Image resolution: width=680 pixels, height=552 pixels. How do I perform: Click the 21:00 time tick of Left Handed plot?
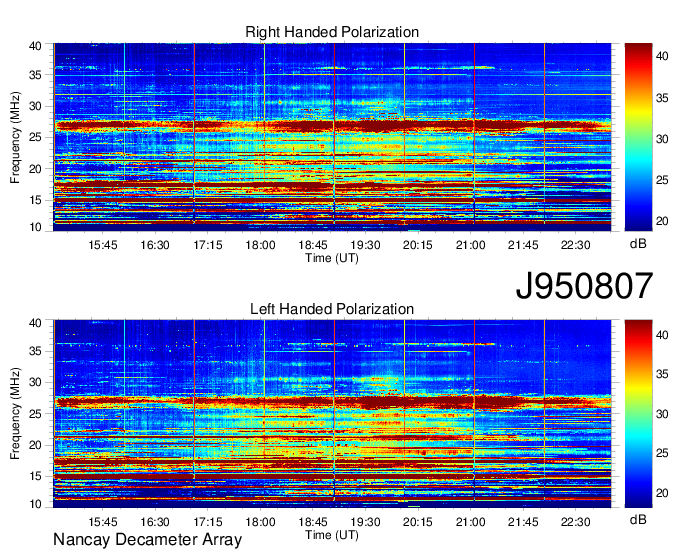471,522
